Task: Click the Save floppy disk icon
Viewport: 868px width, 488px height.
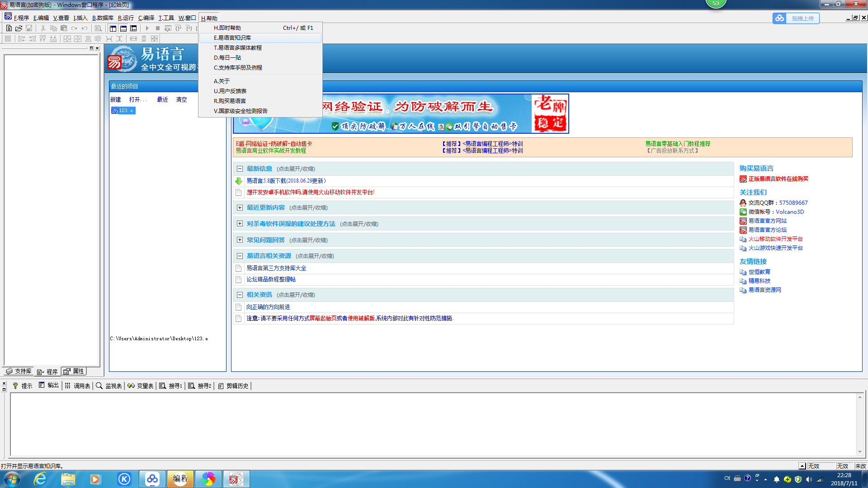Action: tap(29, 28)
